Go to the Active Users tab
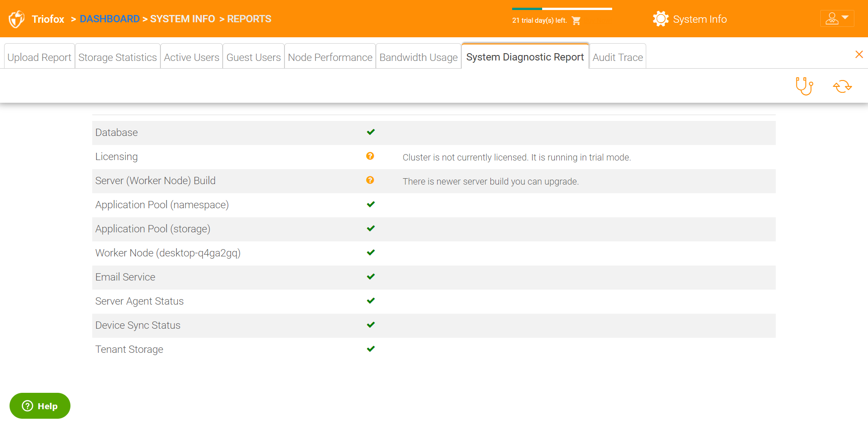This screenshot has width=868, height=426. click(191, 56)
